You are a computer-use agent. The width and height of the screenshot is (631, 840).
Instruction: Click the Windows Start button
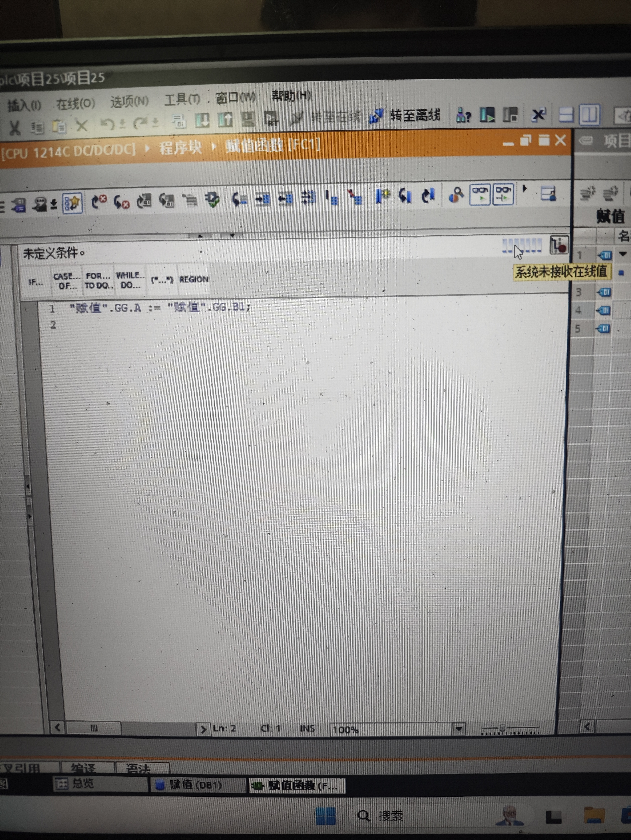325,816
